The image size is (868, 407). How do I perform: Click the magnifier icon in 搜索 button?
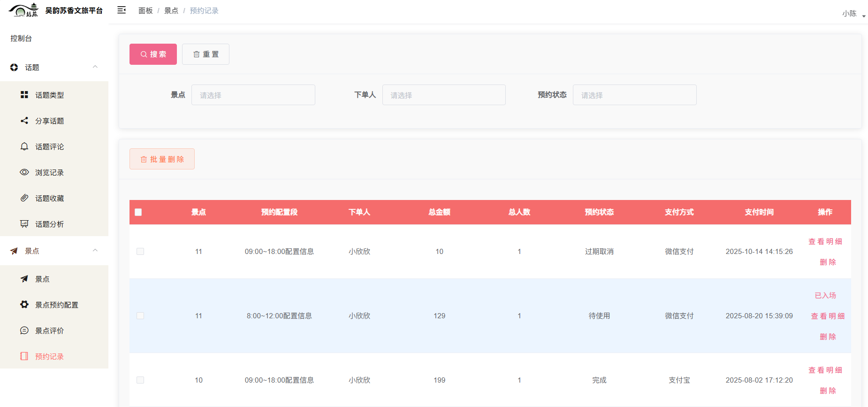144,54
